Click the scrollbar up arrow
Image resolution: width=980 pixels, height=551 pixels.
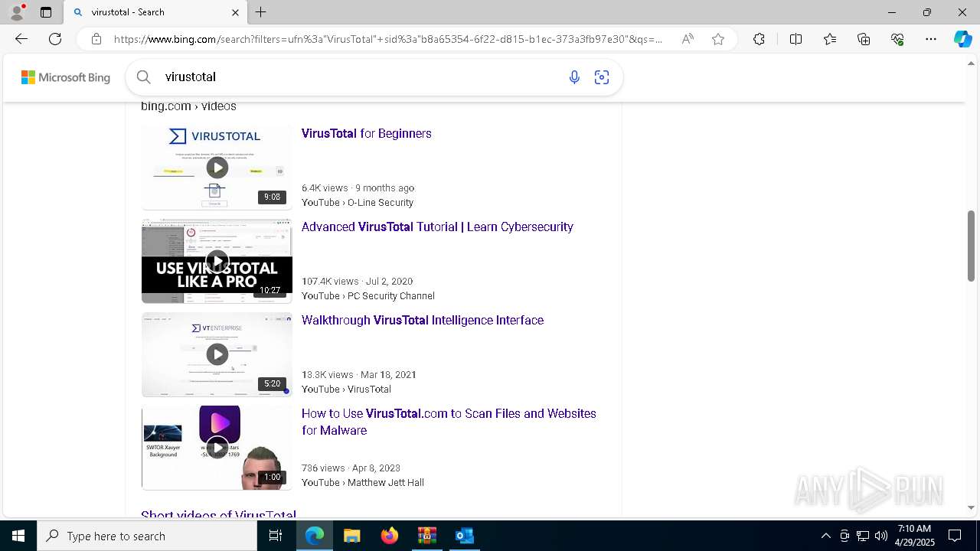point(972,63)
